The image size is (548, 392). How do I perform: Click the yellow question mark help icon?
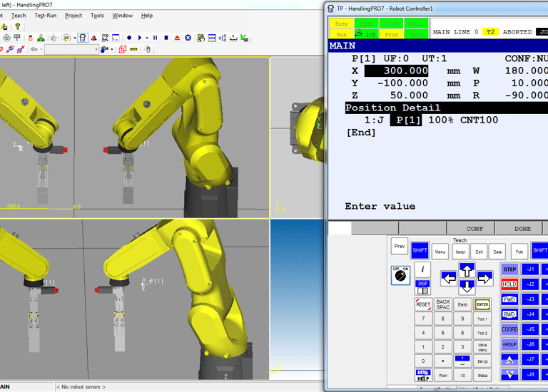(17, 26)
